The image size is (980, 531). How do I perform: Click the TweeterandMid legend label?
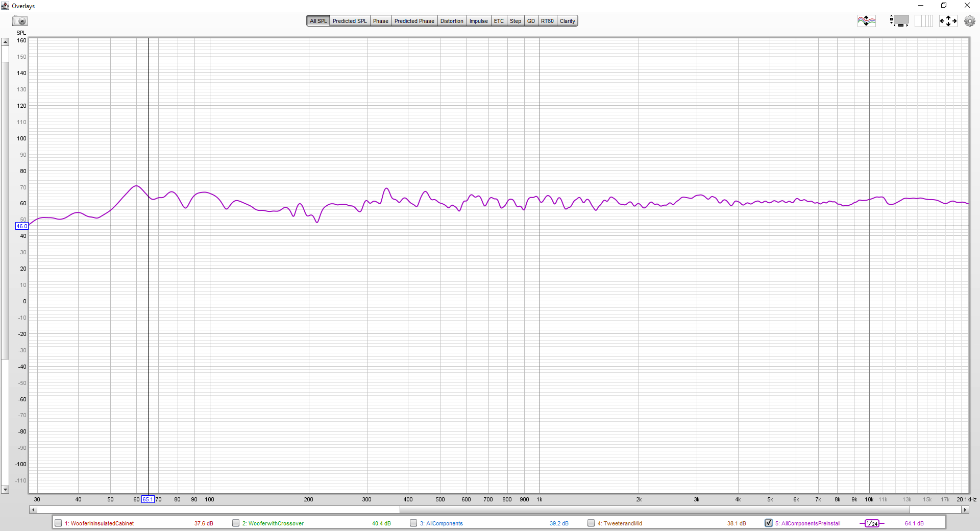(620, 523)
